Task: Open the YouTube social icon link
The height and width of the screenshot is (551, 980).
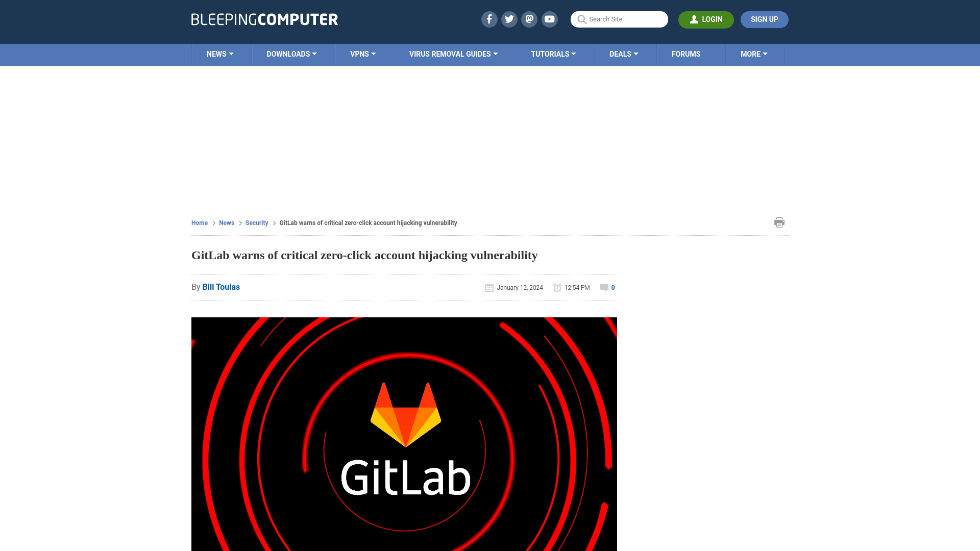Action: coord(550,19)
